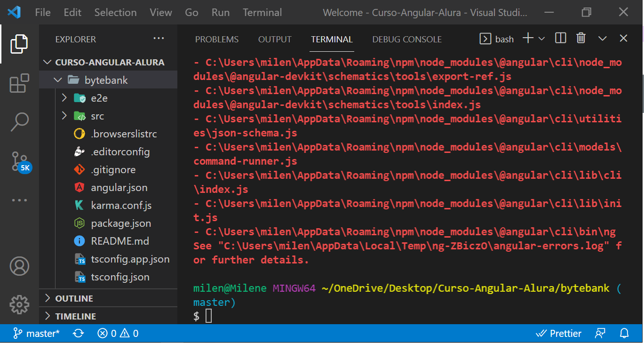Expand the TIMELINE section
Viewport: 644px width, 343px height.
[x=108, y=316]
